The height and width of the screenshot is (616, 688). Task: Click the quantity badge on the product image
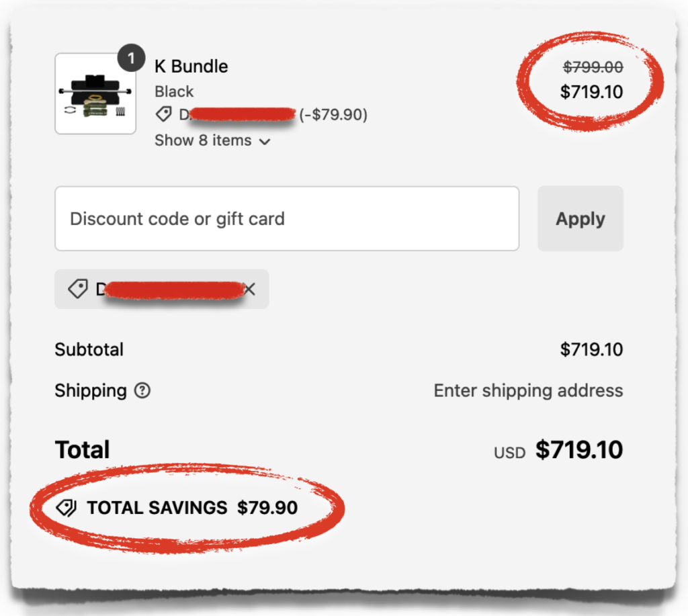pyautogui.click(x=132, y=58)
